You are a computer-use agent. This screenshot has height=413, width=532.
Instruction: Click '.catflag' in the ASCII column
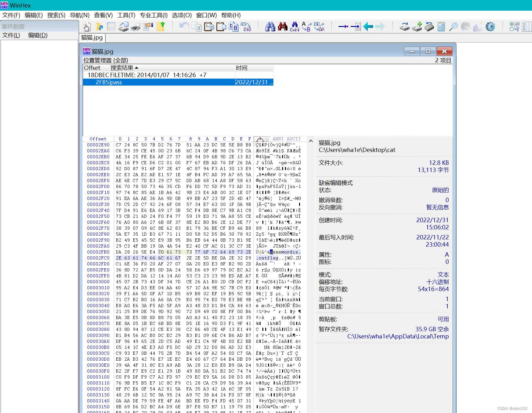pos(267,258)
